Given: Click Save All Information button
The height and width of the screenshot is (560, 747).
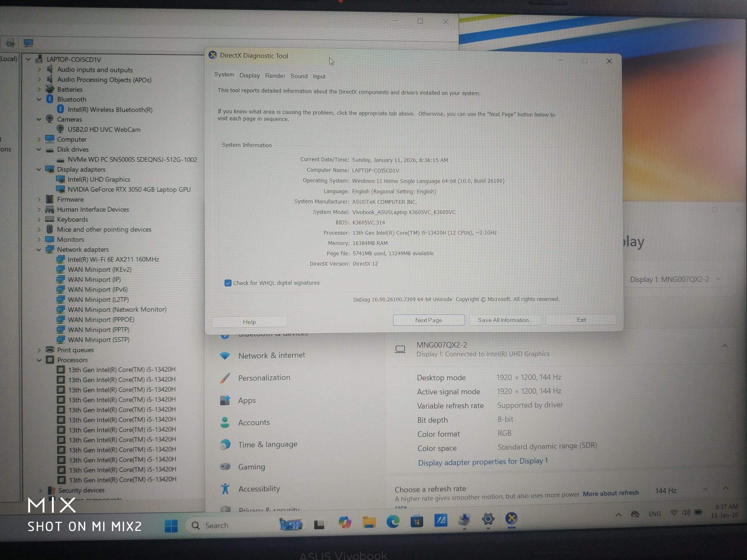Looking at the screenshot, I should click(505, 320).
